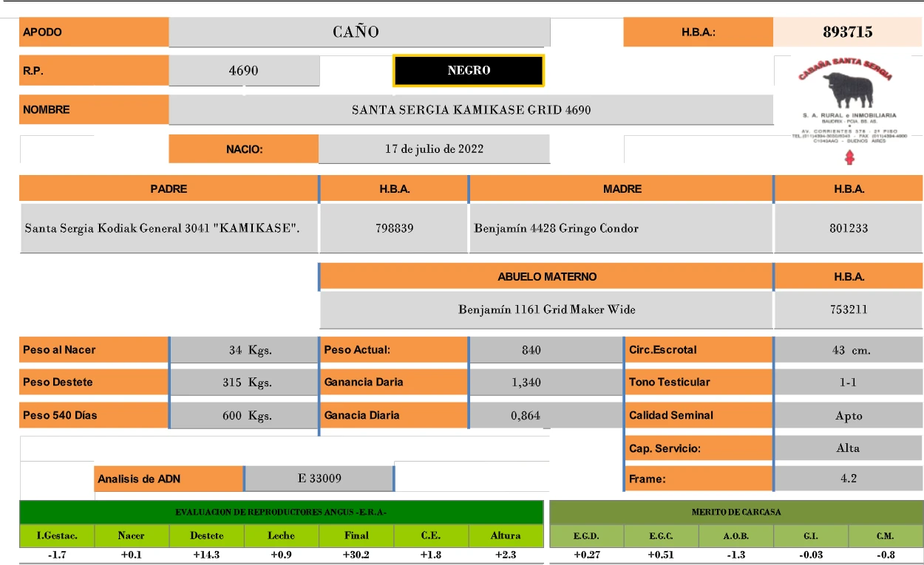
Task: Select Final value +30.2
Action: click(x=356, y=555)
